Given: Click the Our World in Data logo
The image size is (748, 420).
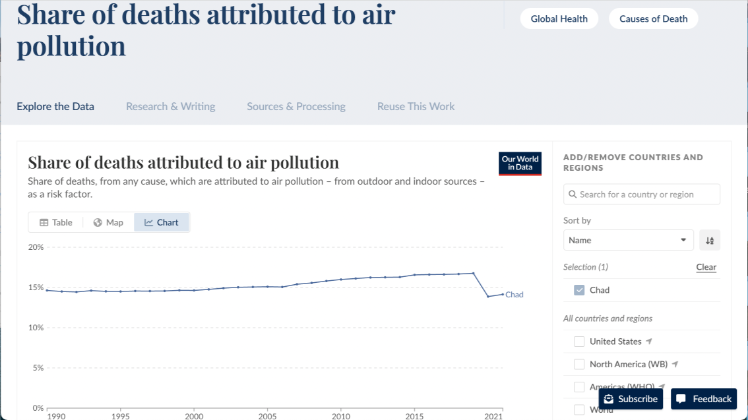Looking at the screenshot, I should (x=520, y=163).
